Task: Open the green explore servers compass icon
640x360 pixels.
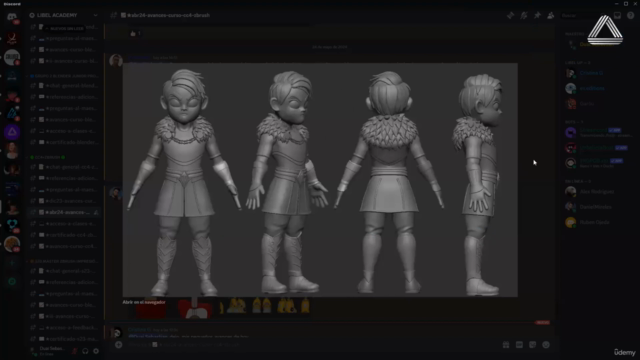Action: click(12, 281)
